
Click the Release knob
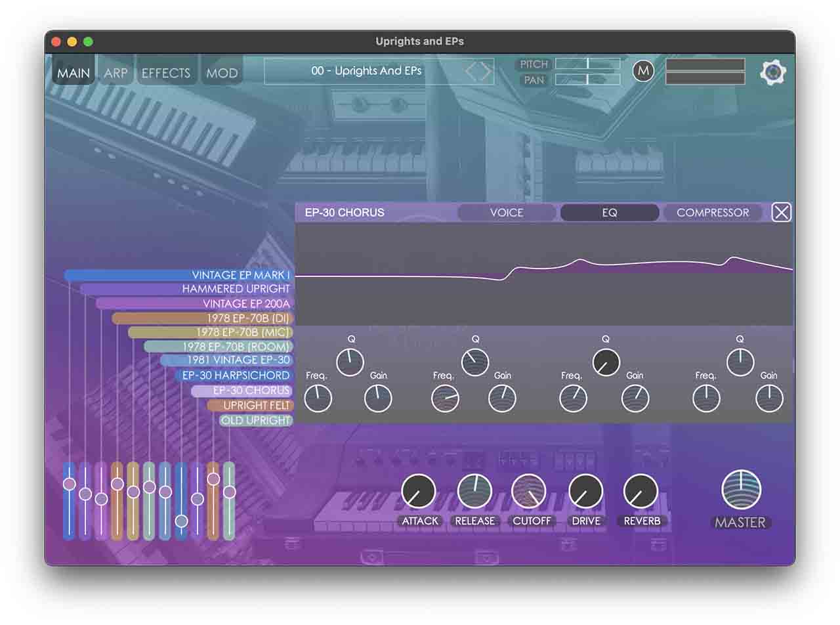[474, 492]
